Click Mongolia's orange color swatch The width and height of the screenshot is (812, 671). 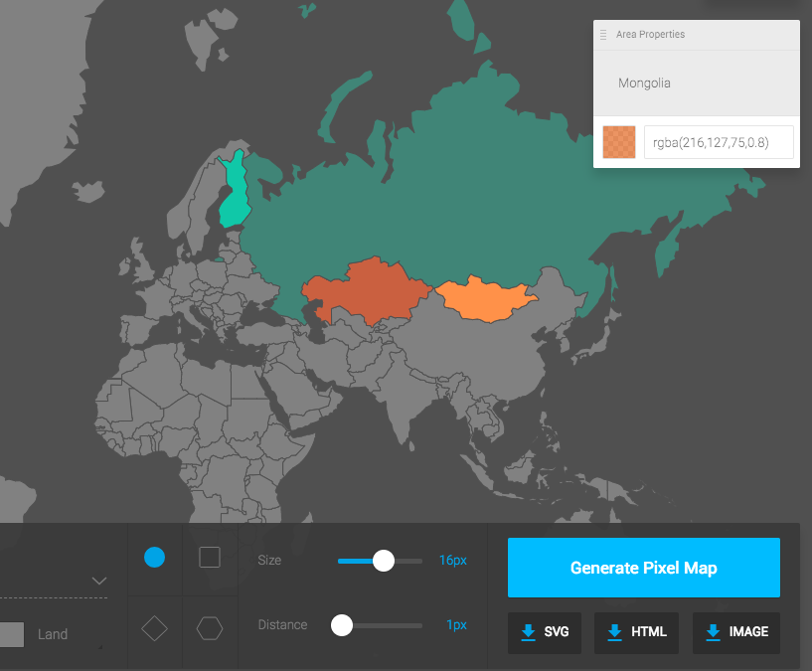[618, 141]
